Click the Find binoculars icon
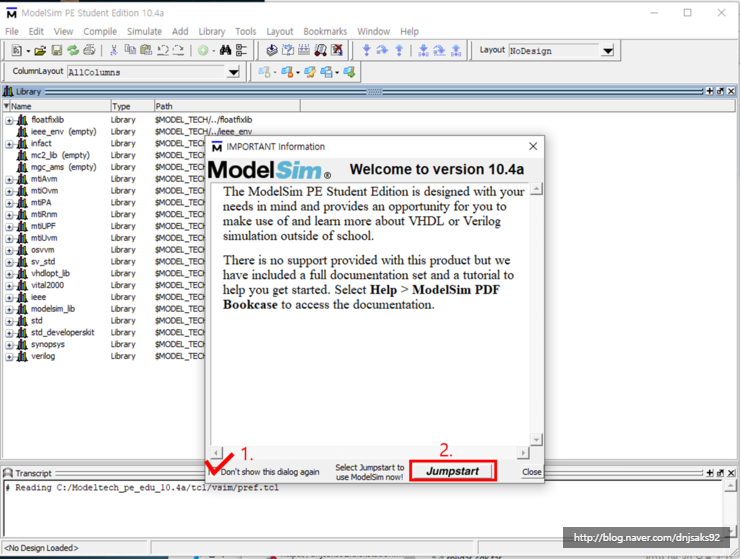Image resolution: width=740 pixels, height=559 pixels. 225,50
